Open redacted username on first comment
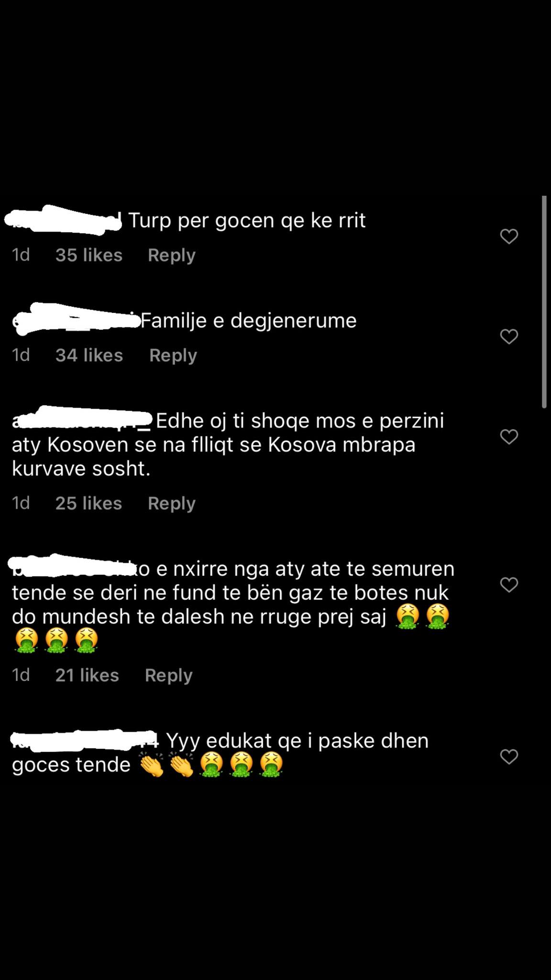551x980 pixels. [63, 220]
